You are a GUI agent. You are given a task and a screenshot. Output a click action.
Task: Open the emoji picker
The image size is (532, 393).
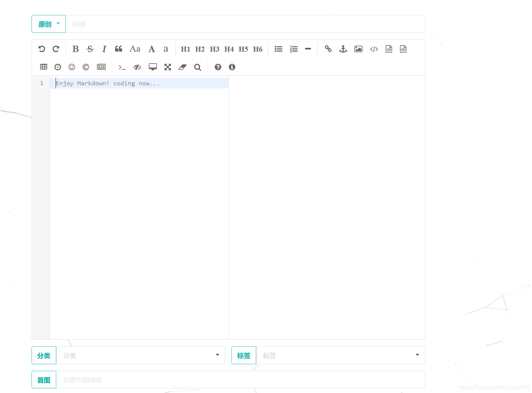pyautogui.click(x=72, y=67)
